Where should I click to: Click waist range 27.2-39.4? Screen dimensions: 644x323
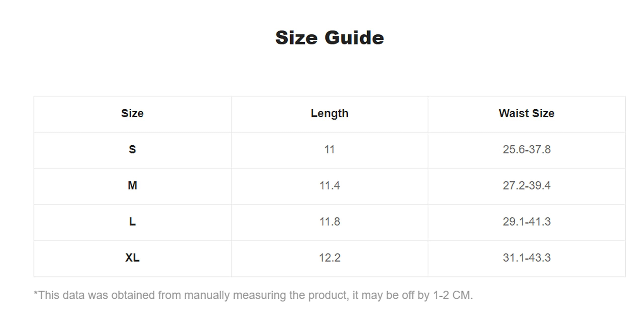527,186
